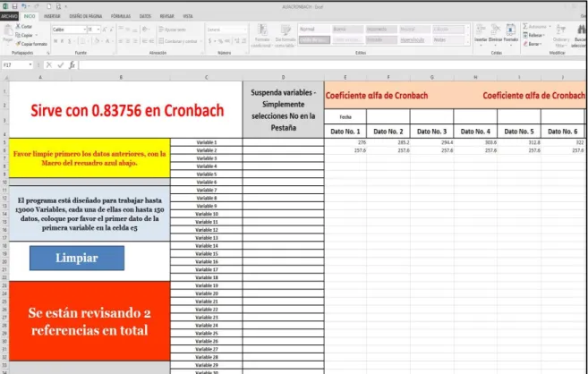Toggle bold N formatting

(55, 41)
